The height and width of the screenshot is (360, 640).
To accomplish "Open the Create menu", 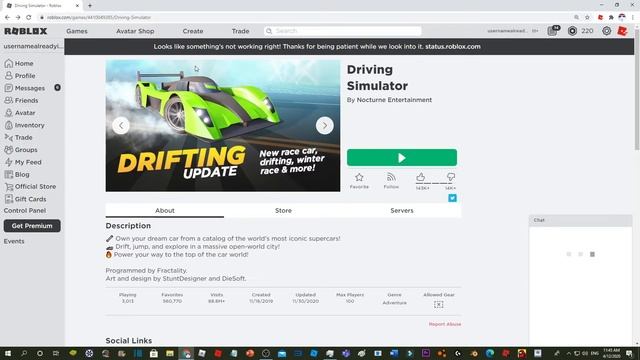I will [x=193, y=31].
